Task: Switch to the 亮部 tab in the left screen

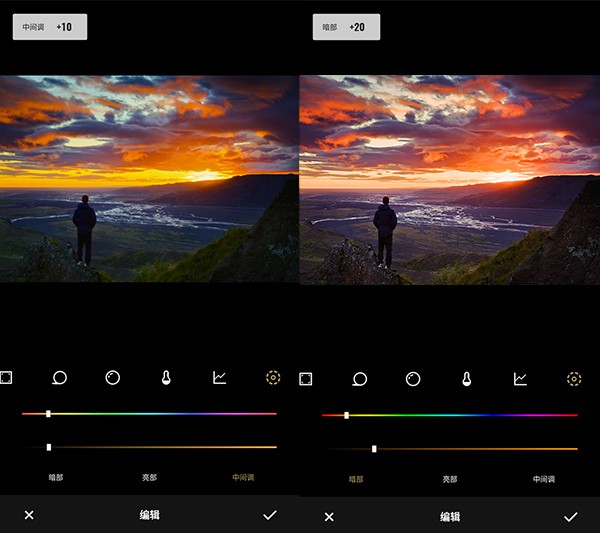Action: [149, 477]
